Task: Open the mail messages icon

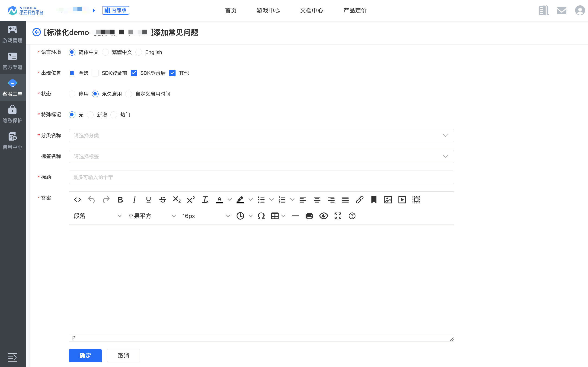Action: (562, 10)
